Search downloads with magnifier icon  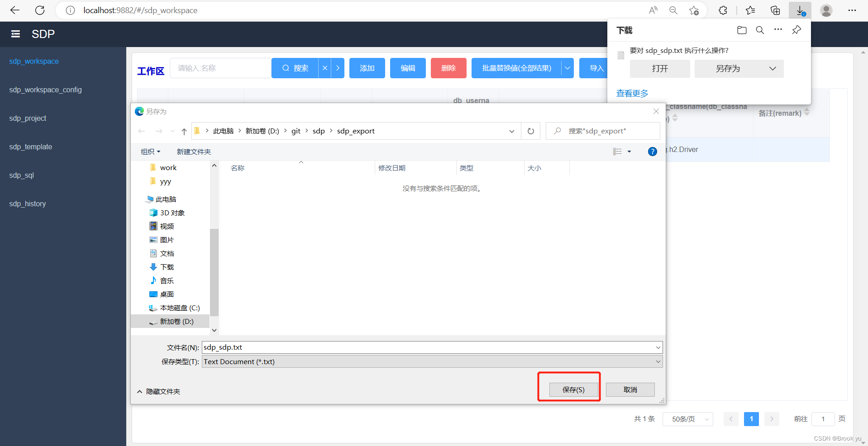[x=760, y=30]
